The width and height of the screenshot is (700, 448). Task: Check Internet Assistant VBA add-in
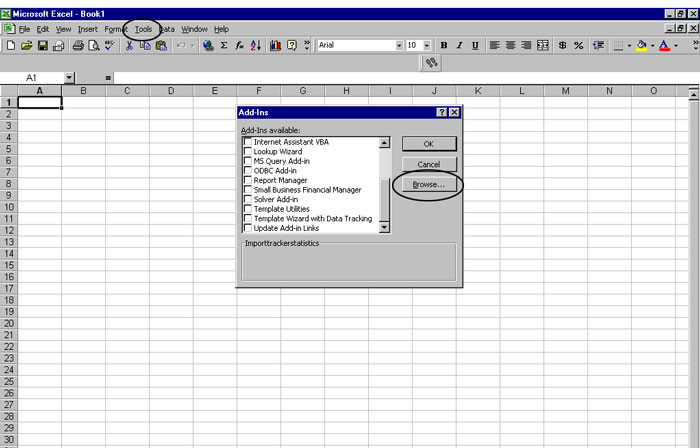click(248, 141)
